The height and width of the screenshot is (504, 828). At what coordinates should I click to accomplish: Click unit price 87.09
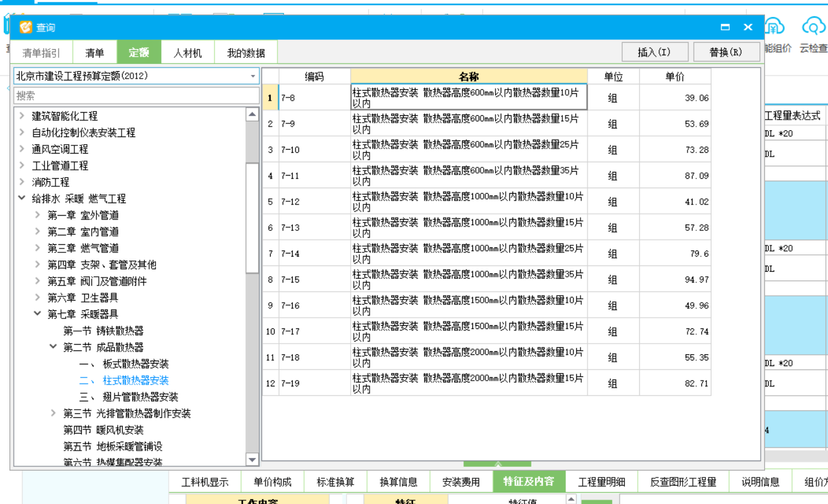click(696, 176)
